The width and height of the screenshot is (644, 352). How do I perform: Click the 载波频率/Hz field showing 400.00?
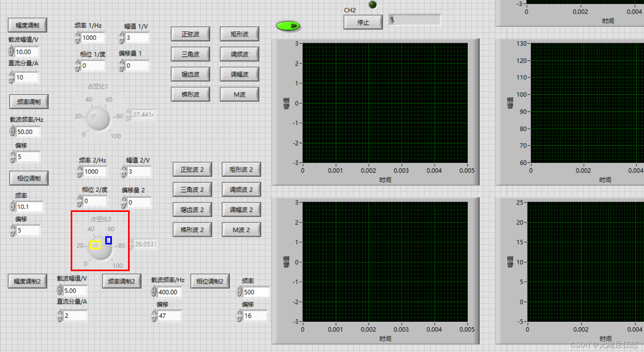(169, 292)
